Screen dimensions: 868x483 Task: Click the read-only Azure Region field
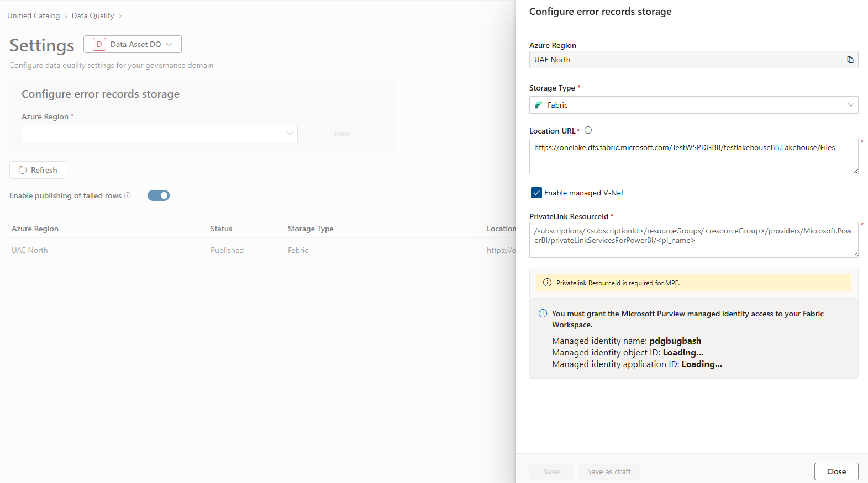[693, 60]
